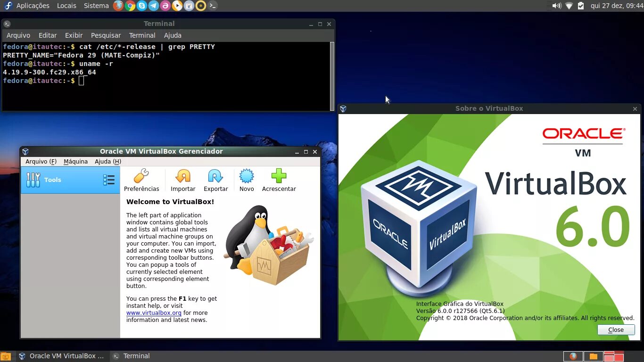Click Close in Sobre o VirtualBox dialog
The image size is (644, 362).
click(x=616, y=329)
